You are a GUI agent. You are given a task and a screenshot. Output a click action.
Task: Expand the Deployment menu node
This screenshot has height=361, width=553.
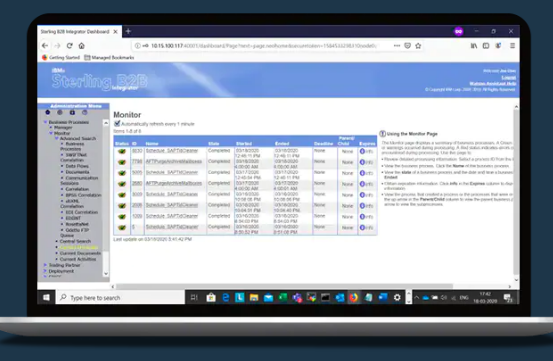coord(45,271)
